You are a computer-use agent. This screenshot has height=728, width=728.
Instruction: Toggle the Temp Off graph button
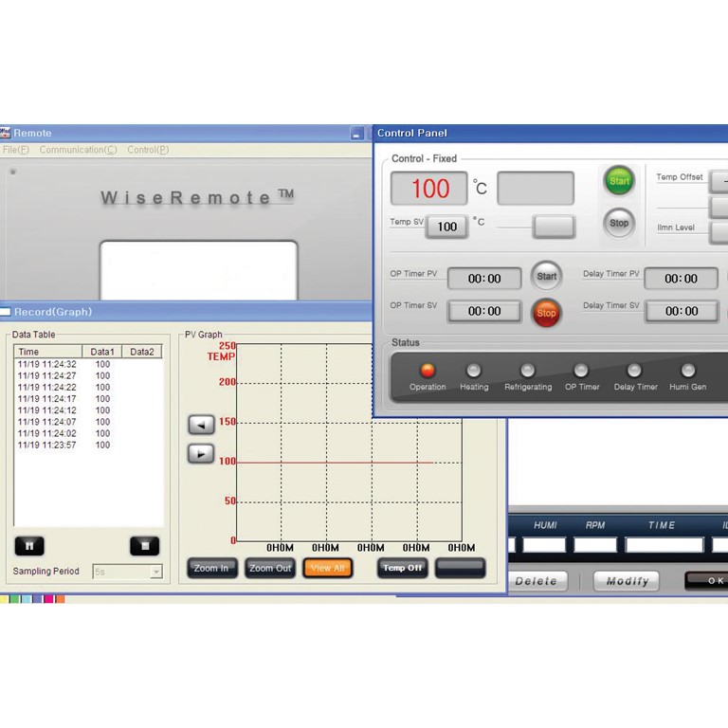tap(402, 568)
